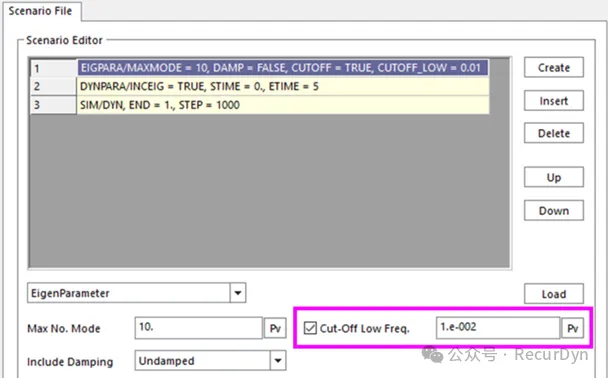Click the Load button

[x=554, y=294]
